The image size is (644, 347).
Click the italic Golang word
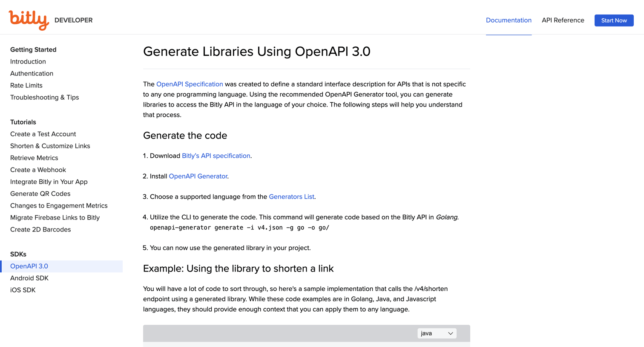[446, 217]
